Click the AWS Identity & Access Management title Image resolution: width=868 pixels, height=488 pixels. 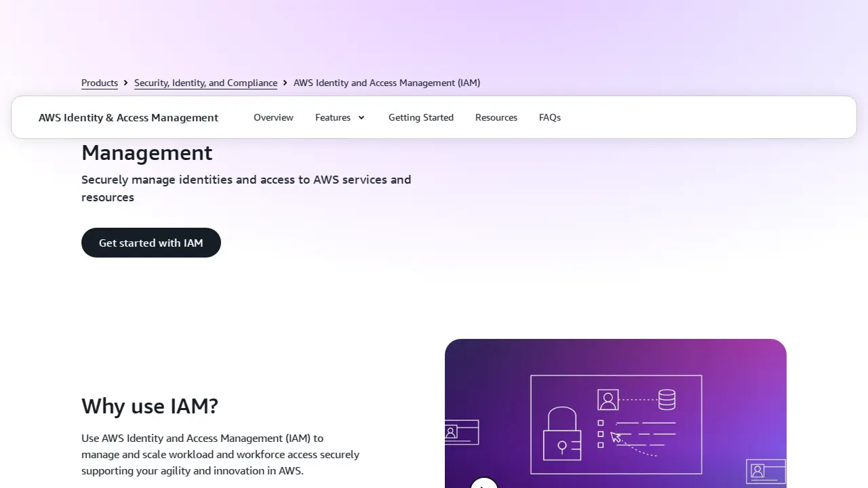pyautogui.click(x=128, y=117)
